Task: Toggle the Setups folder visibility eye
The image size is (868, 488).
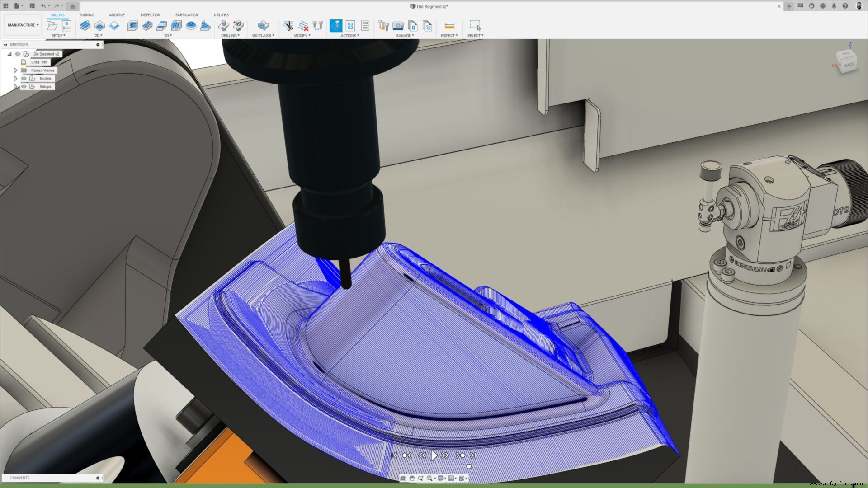Action: pyautogui.click(x=24, y=86)
